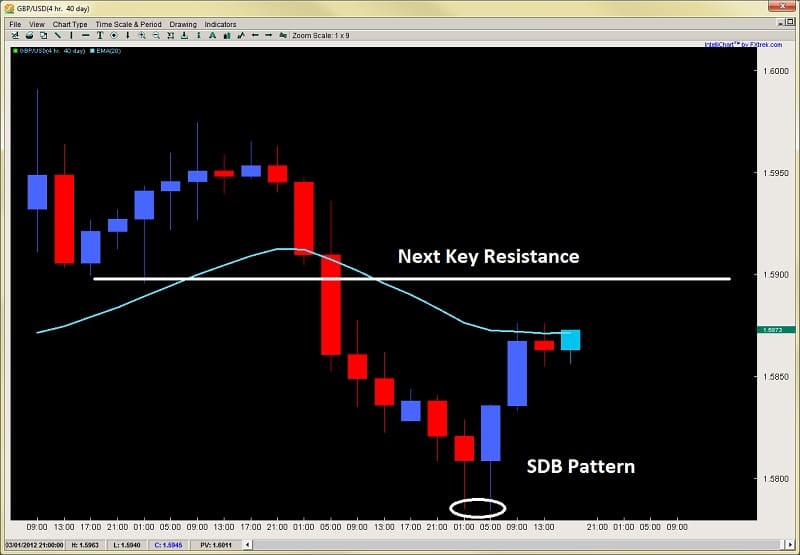Viewport: 800px width, 555px height.
Task: Open the View menu
Action: [x=37, y=24]
